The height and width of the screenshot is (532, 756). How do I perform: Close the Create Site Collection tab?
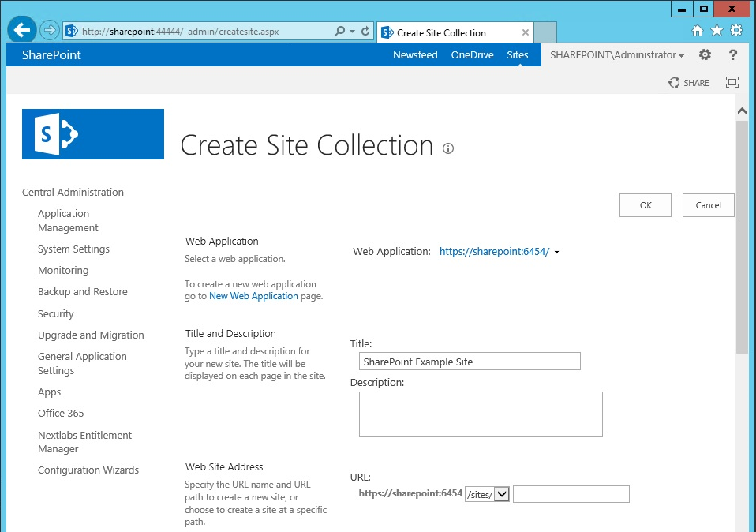click(x=526, y=32)
